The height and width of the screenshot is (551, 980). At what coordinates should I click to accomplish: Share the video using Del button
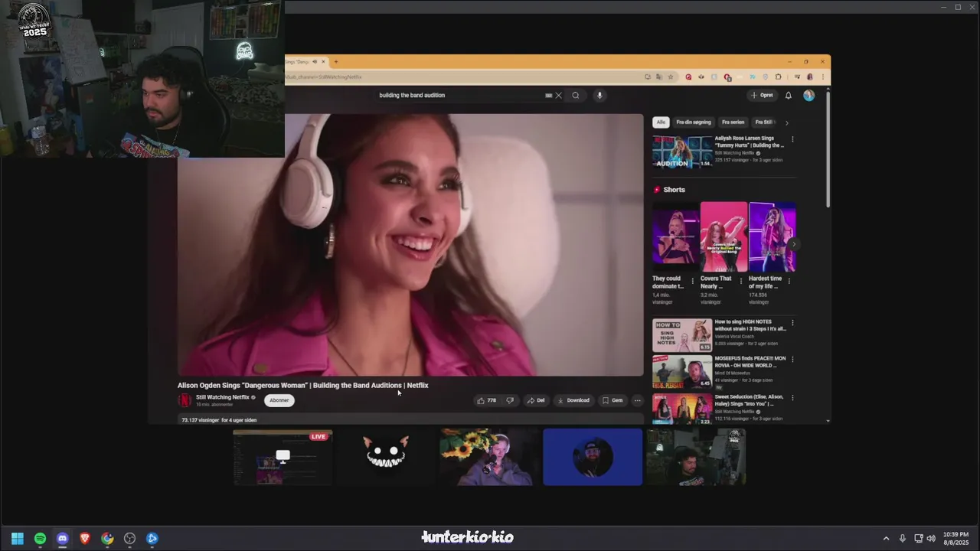pos(536,400)
